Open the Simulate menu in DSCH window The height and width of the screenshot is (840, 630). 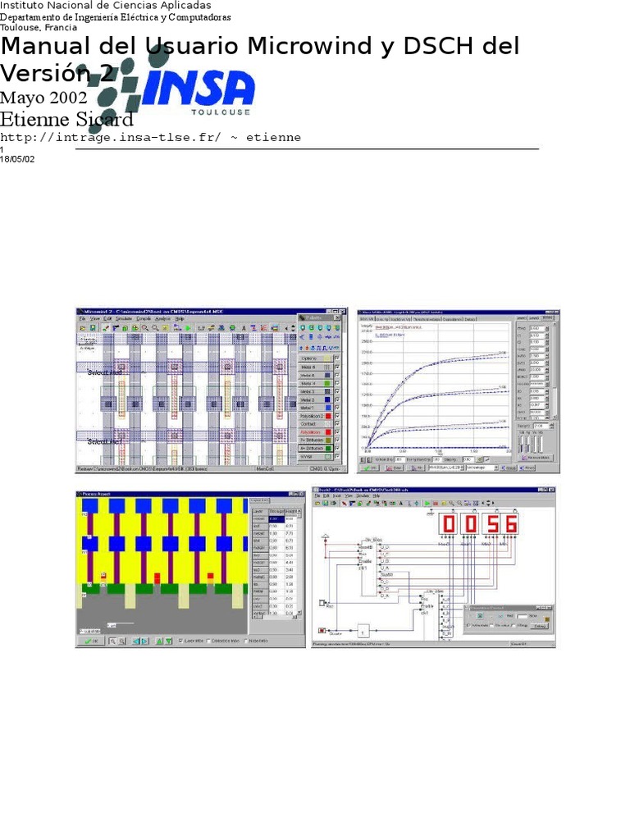361,495
